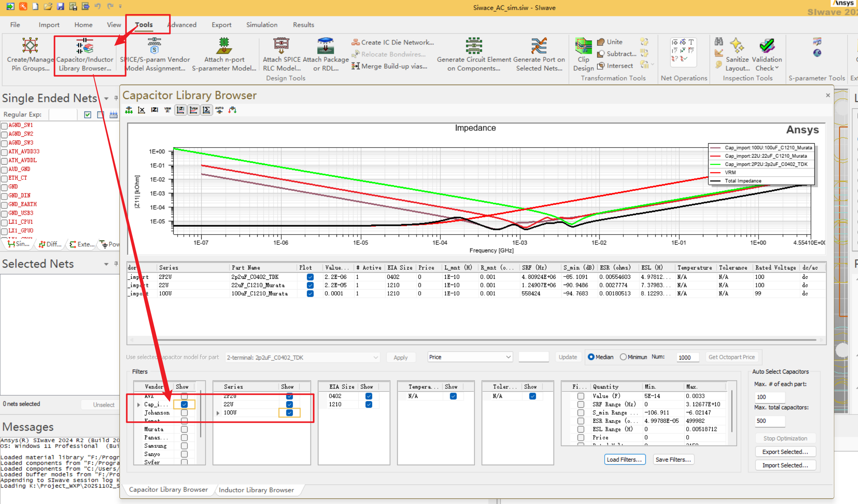Open the Validation Check tool
Viewport: 858px width, 504px height.
point(767,47)
